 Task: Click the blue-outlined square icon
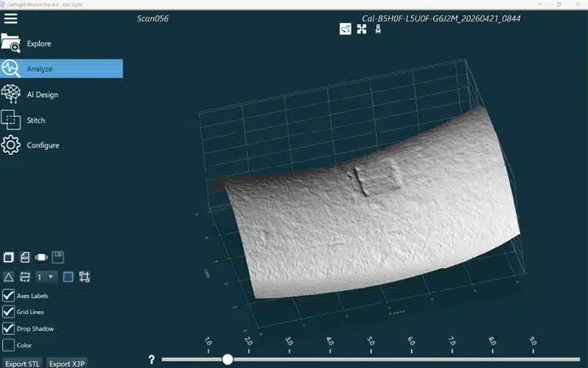(68, 277)
